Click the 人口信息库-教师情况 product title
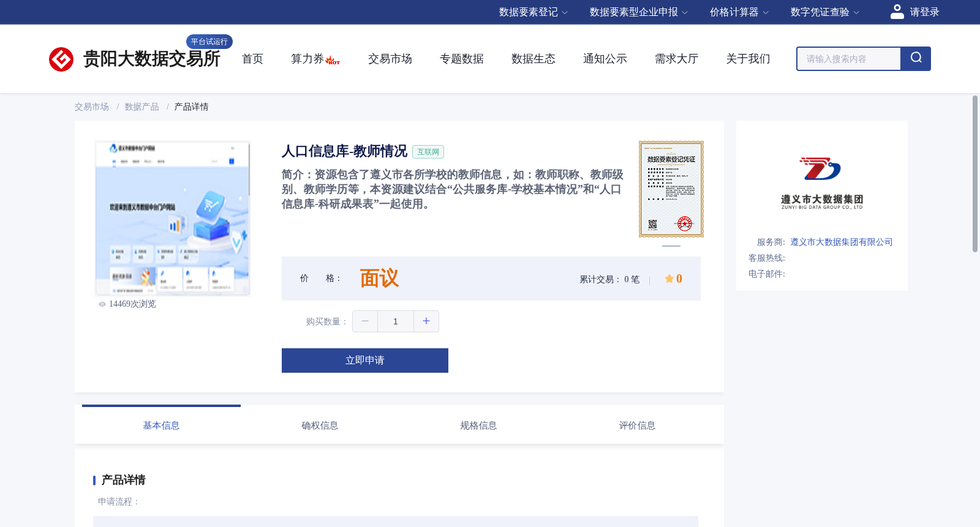The image size is (980, 527). pos(344,151)
